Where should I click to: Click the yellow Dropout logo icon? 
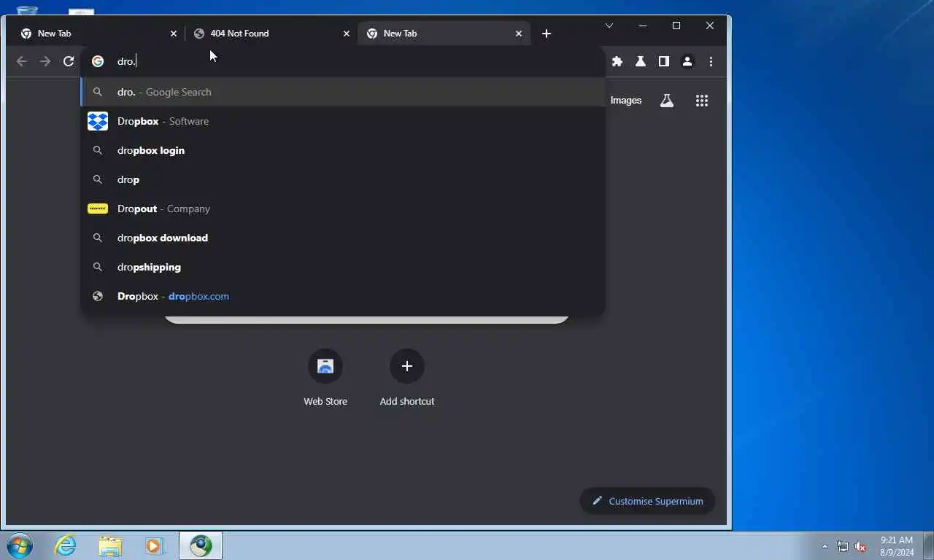[98, 209]
